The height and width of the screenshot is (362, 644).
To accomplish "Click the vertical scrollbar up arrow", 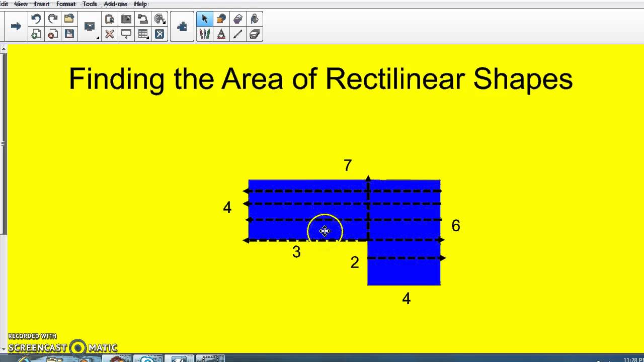I will (x=3, y=49).
